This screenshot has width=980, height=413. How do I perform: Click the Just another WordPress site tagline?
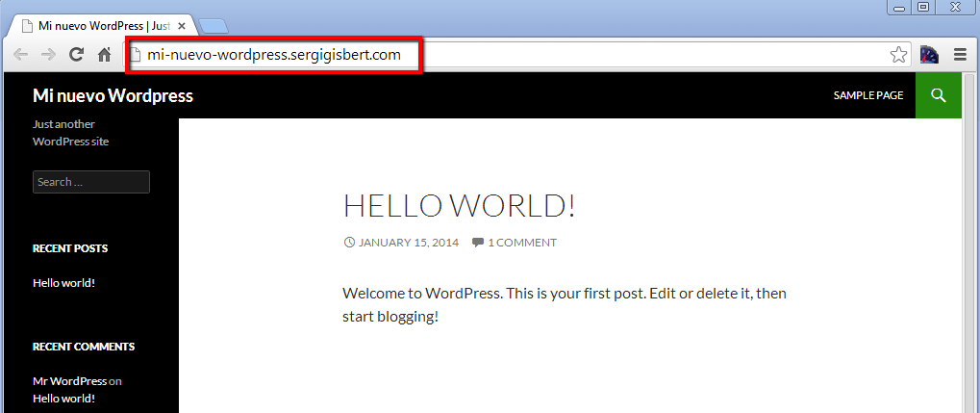click(70, 133)
